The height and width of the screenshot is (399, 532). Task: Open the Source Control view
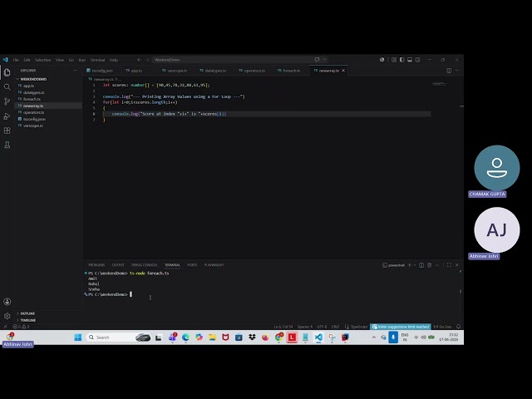[x=7, y=101]
